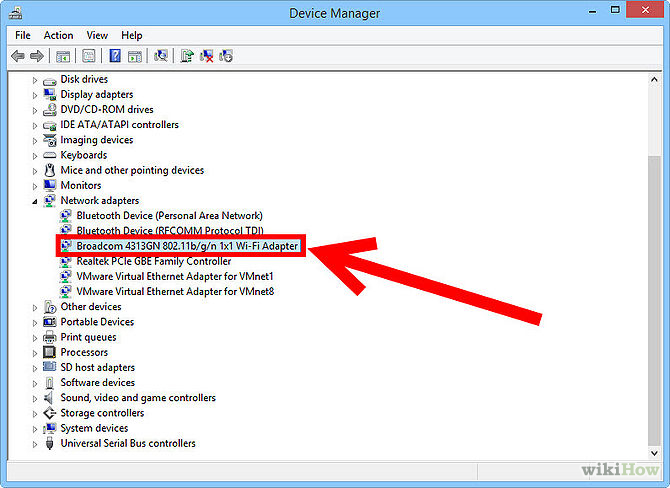
Task: Expand the System devices node
Action: point(35,429)
